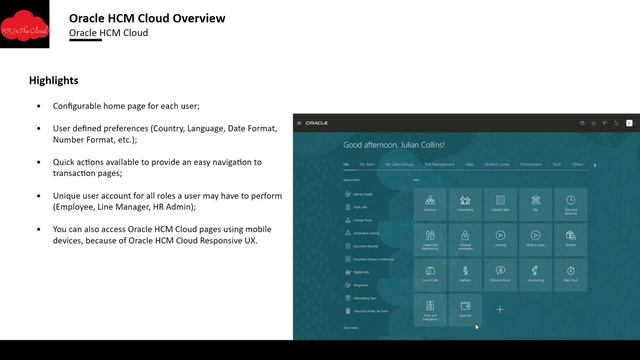Image resolution: width=640 pixels, height=360 pixels.
Task: Open the Pay app tile
Action: (536, 204)
